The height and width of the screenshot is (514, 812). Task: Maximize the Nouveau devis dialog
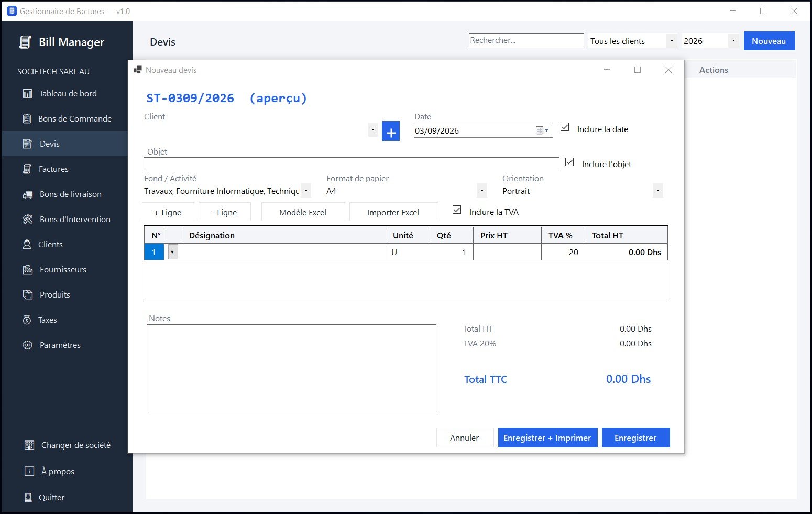tap(638, 70)
